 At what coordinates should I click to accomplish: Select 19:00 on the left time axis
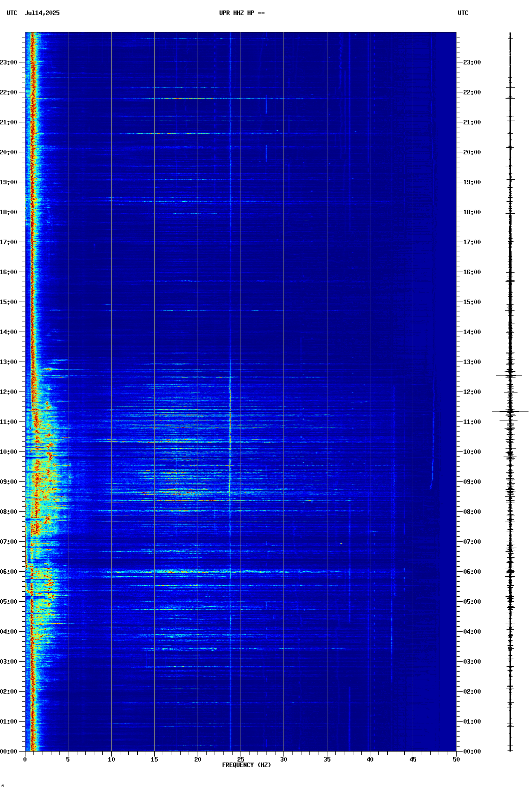click(x=8, y=182)
